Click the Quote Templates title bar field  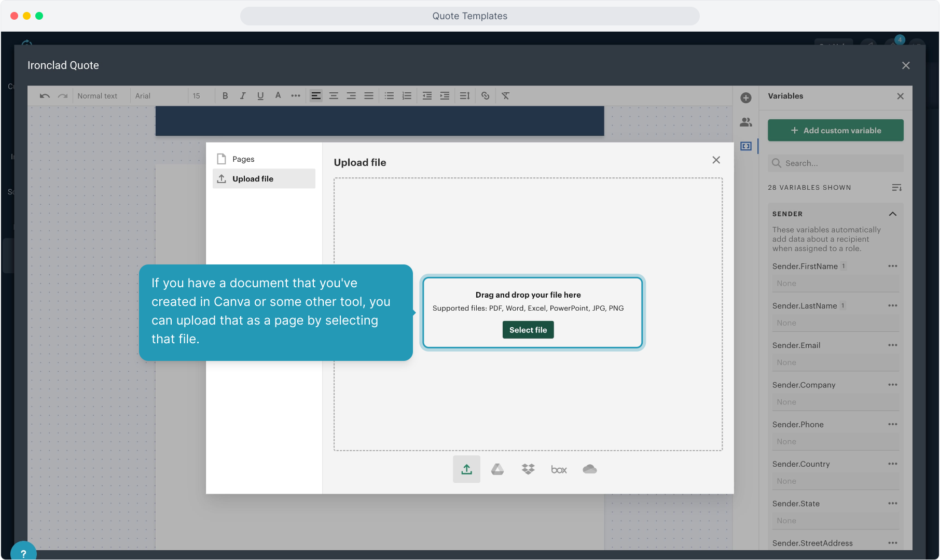point(470,16)
